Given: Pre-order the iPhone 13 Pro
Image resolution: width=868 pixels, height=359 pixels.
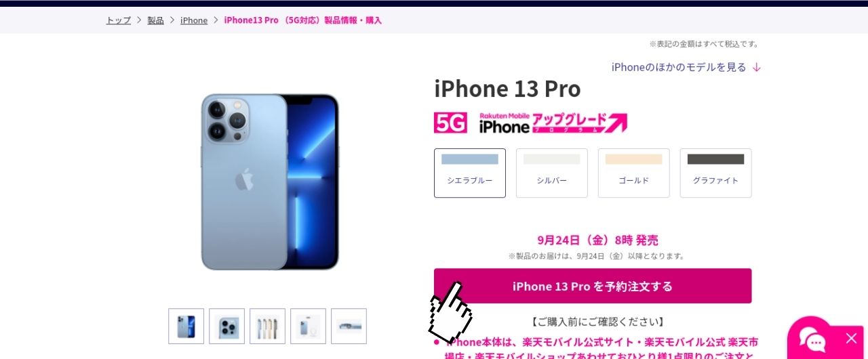Looking at the screenshot, I should pyautogui.click(x=593, y=286).
